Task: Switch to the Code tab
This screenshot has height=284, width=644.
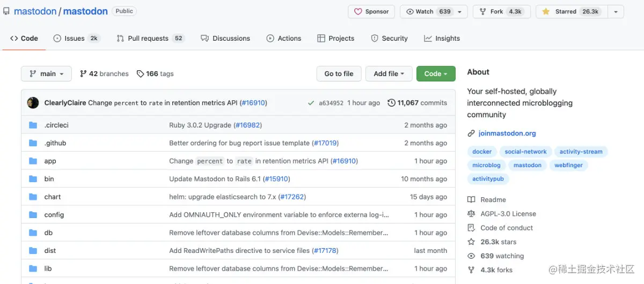Action: 24,39
